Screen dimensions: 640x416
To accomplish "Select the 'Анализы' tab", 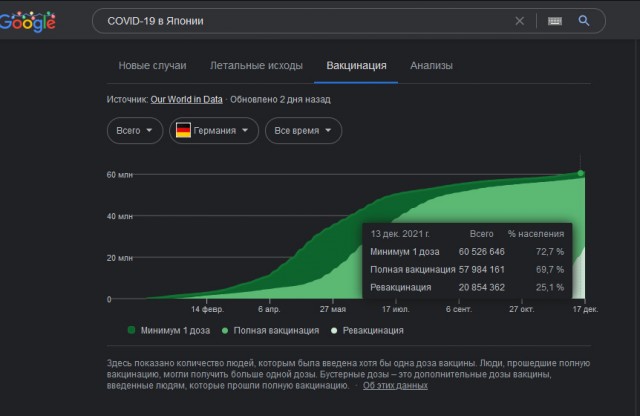I will click(431, 66).
